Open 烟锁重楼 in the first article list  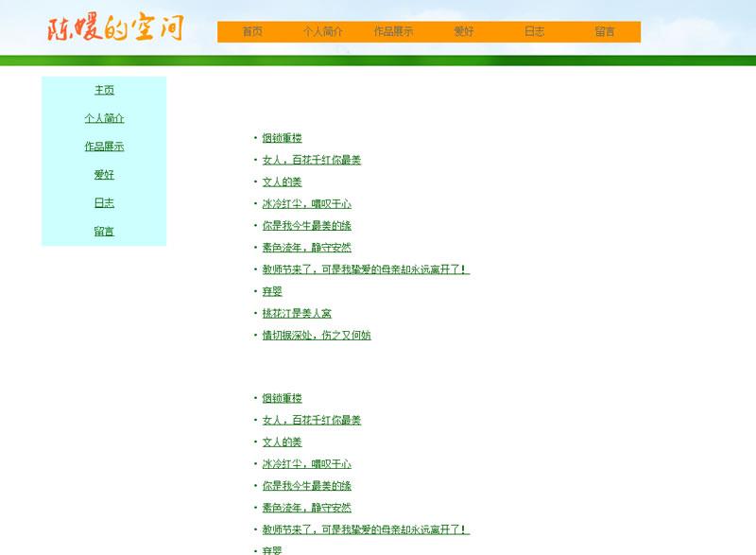[282, 139]
